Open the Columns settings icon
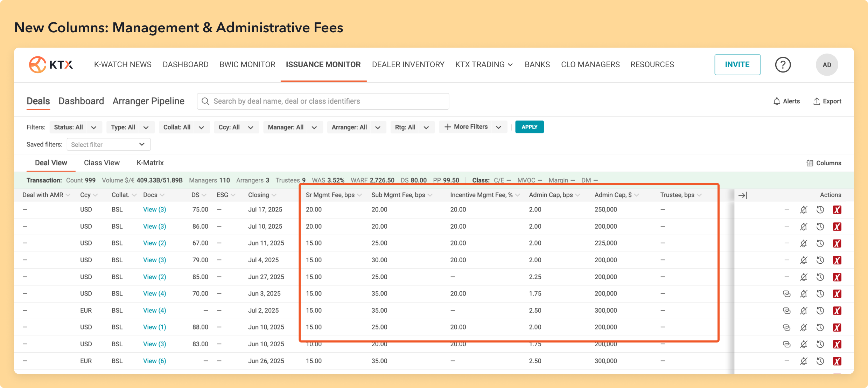Viewport: 868px width, 388px height. (810, 163)
